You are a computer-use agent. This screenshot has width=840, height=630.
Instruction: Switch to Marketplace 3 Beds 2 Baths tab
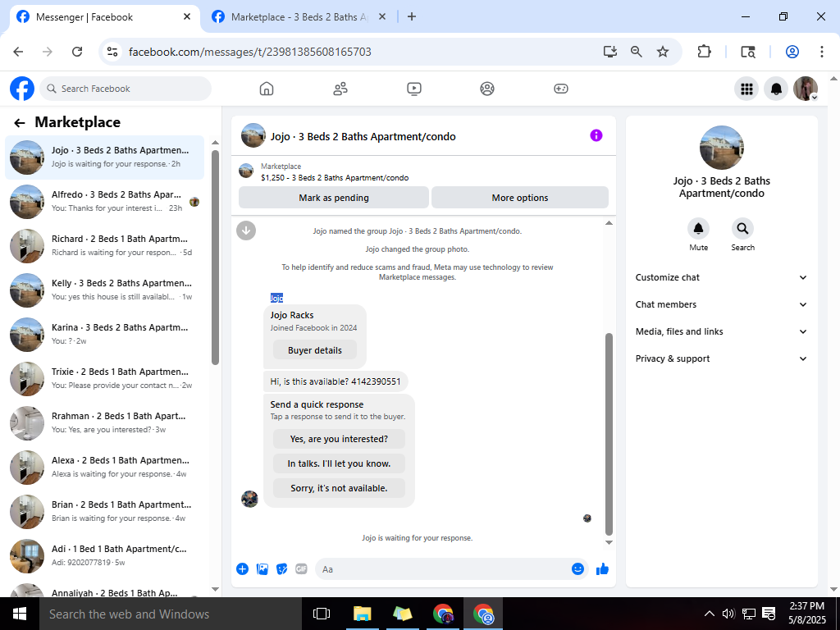click(x=299, y=17)
